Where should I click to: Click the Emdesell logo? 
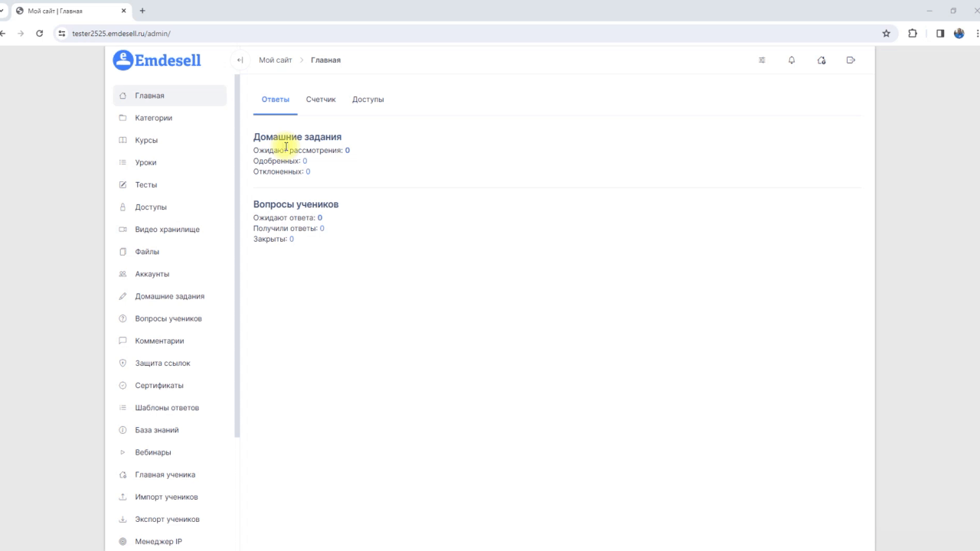point(157,60)
